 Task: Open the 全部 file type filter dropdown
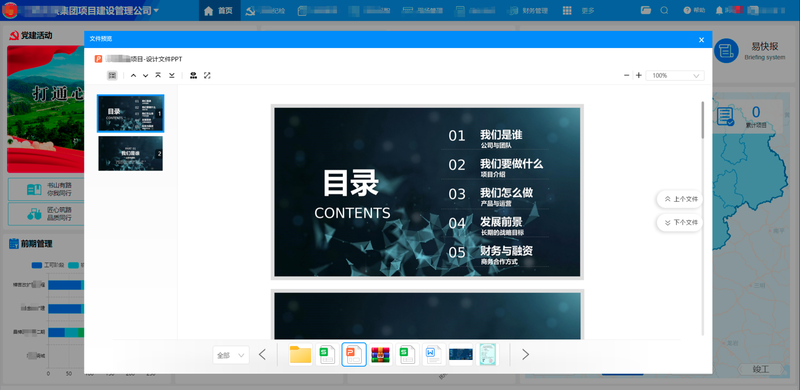[x=231, y=355]
